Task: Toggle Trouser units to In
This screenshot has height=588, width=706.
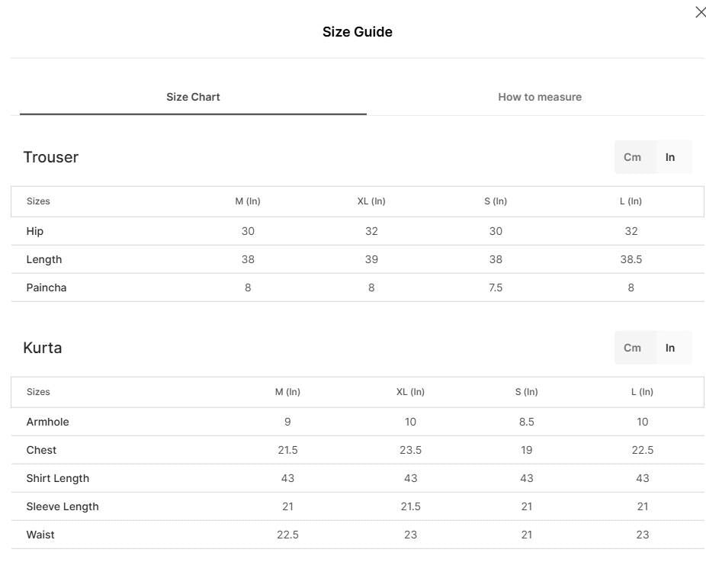Action: pyautogui.click(x=670, y=157)
